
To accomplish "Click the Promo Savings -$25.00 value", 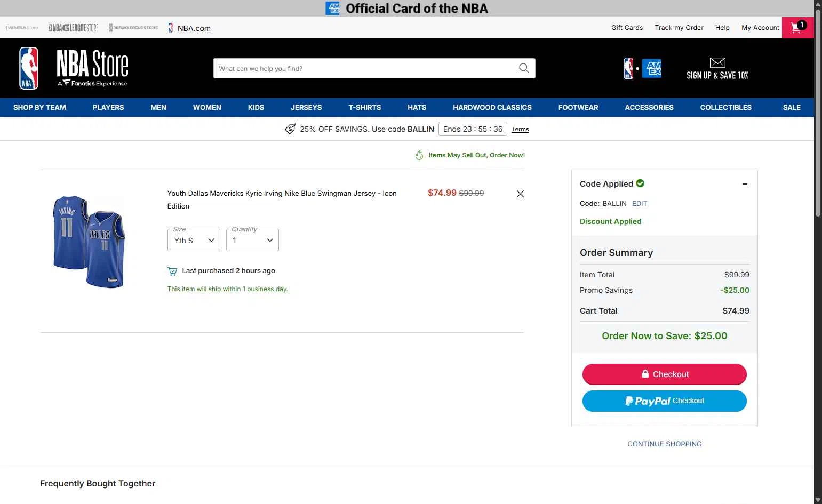I will (x=735, y=290).
